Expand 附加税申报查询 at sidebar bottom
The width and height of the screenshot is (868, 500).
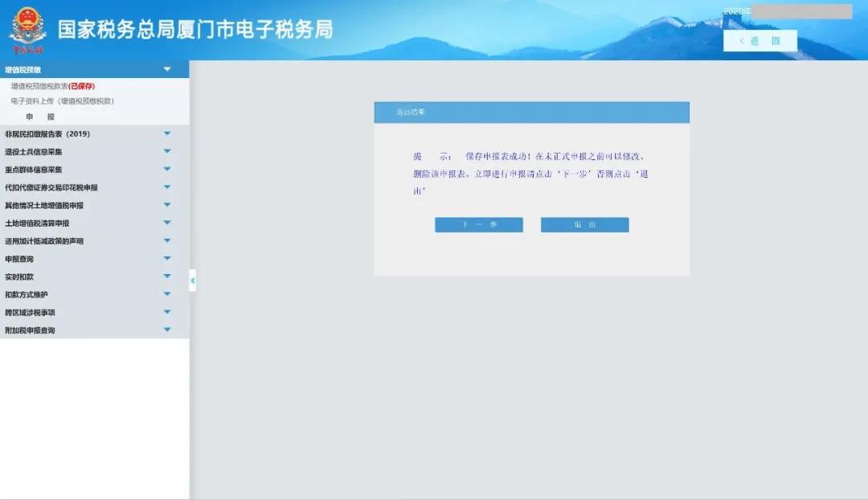[167, 329]
